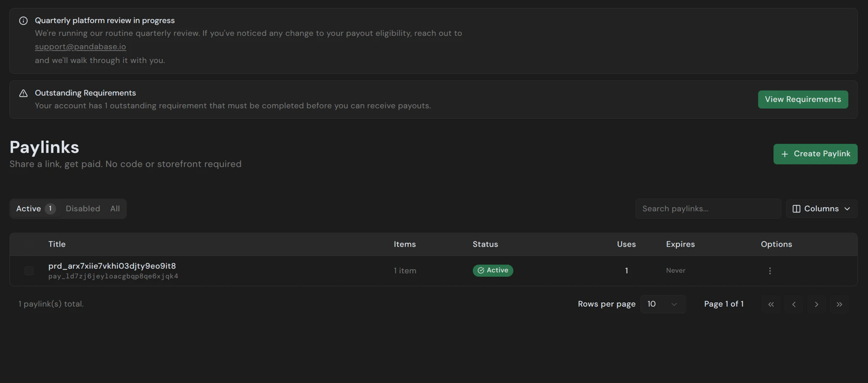Image resolution: width=868 pixels, height=383 pixels.
Task: Switch to the Active tab
Action: tap(36, 209)
